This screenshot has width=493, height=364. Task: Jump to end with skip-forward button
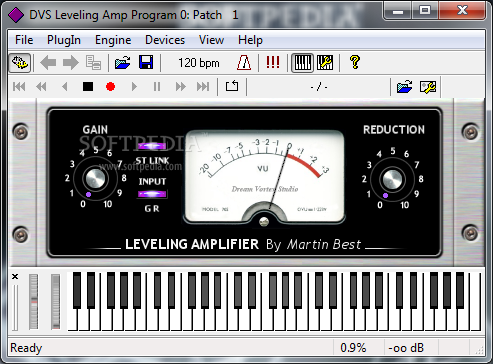click(x=203, y=87)
